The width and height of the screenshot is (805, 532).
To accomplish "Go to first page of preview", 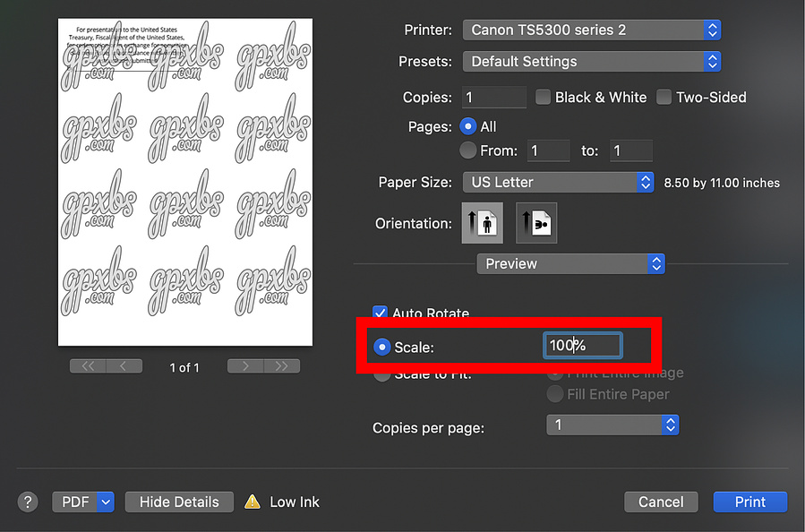I will point(88,366).
